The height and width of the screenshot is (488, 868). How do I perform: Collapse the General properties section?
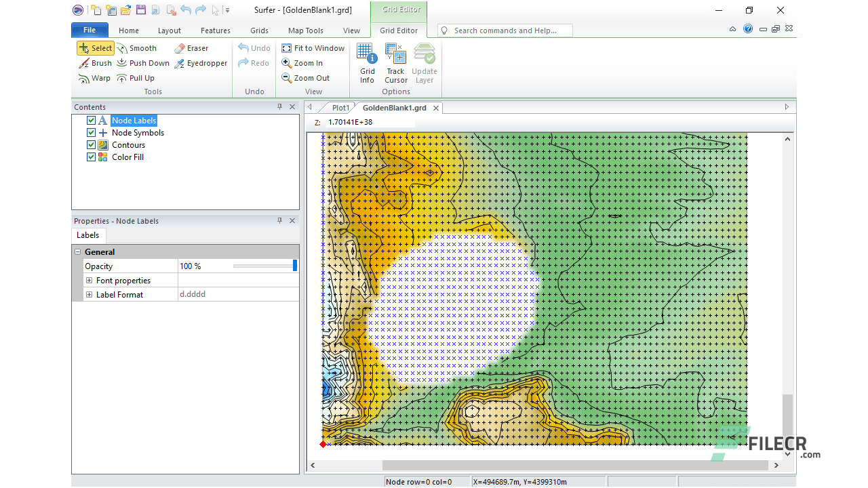pos(79,251)
